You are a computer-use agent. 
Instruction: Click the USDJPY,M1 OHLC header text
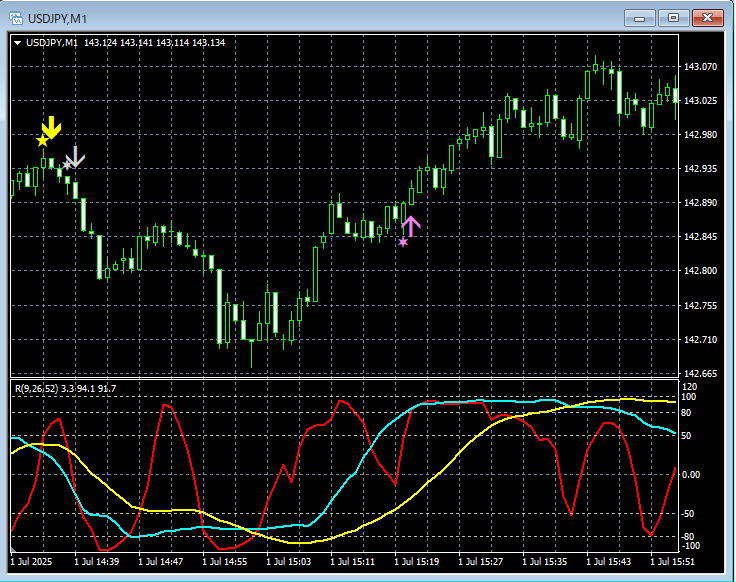tap(125, 43)
